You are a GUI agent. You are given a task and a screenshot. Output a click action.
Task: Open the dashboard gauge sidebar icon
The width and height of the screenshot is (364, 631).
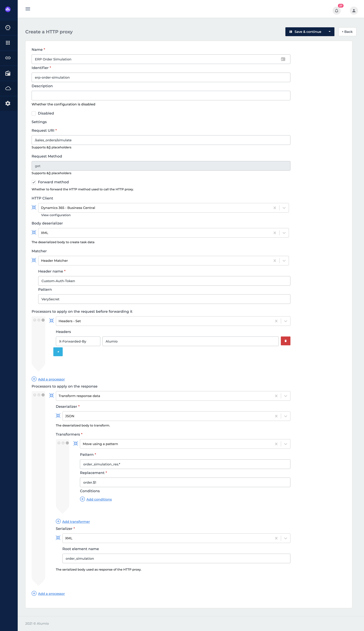pyautogui.click(x=8, y=28)
